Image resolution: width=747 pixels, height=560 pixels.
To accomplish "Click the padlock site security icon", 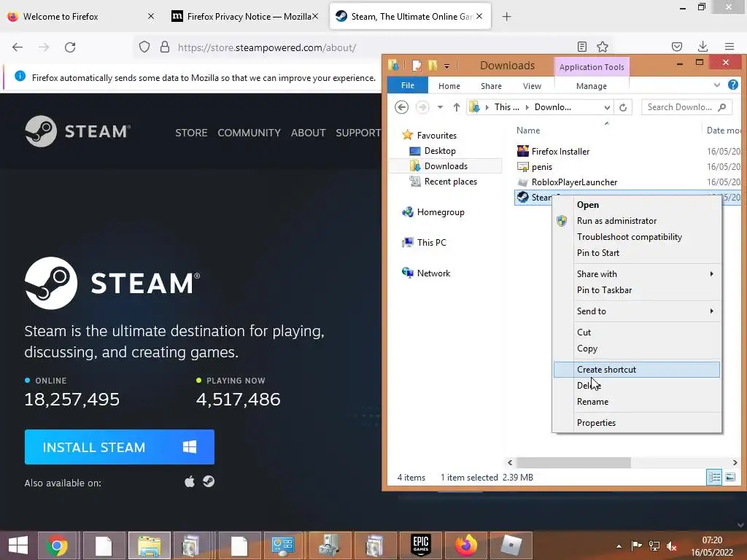I will 165,47.
